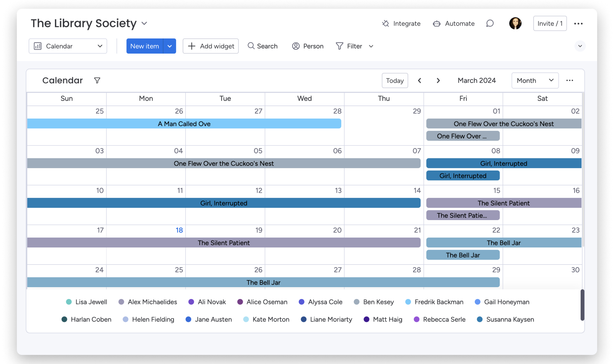Click the calendar widget filter funnel icon
This screenshot has width=614, height=364.
pos(97,80)
